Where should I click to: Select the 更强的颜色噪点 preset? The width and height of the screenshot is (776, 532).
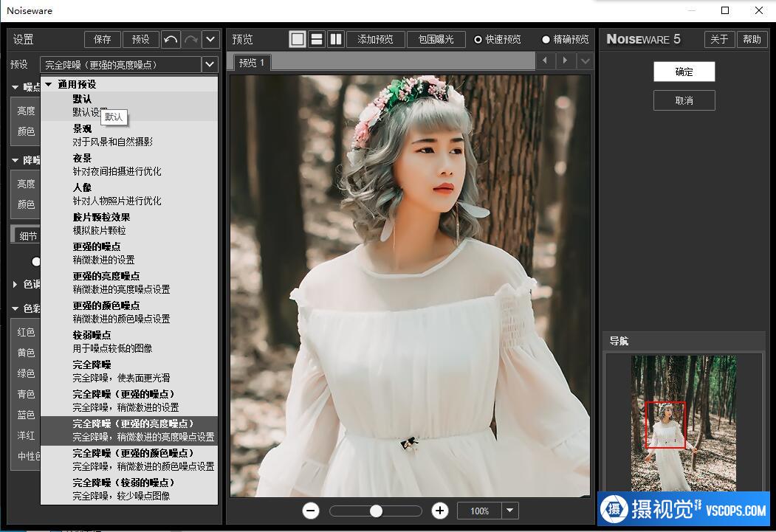click(x=128, y=312)
